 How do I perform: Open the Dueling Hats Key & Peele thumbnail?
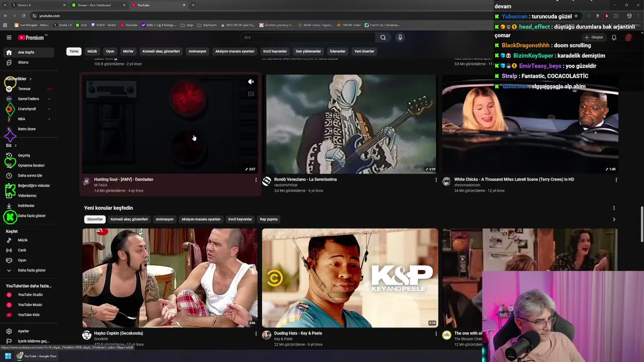click(350, 278)
